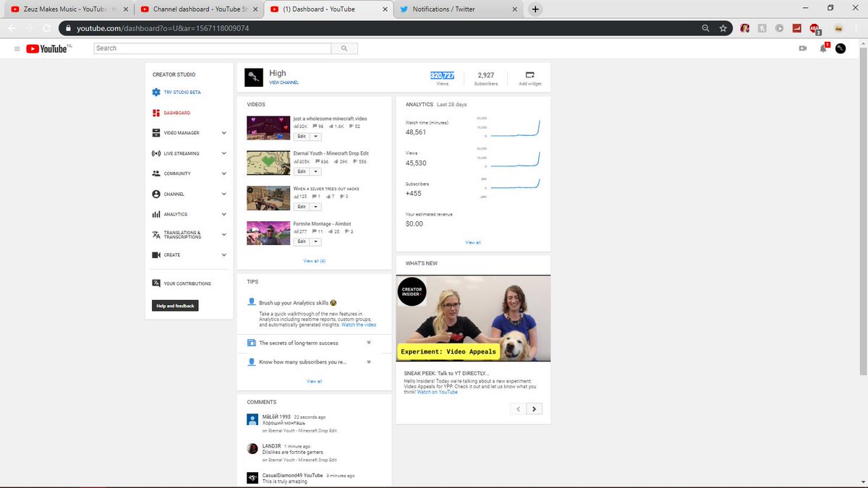Open the notifications bell
The height and width of the screenshot is (488, 868).
click(x=823, y=48)
